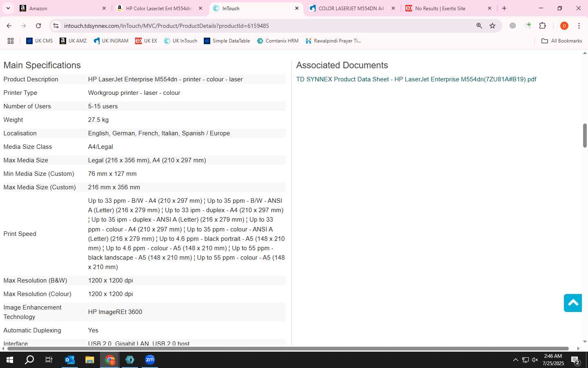
Task: Select the Associated Documents heading
Action: click(342, 65)
